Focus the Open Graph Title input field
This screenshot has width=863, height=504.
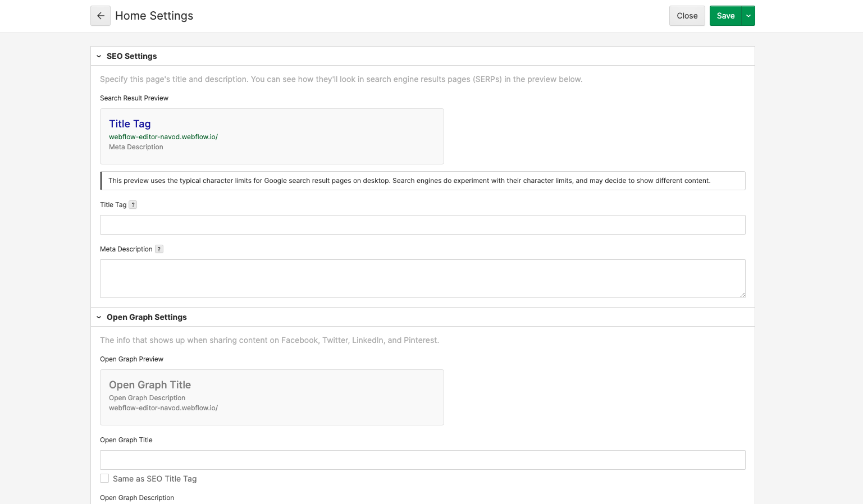click(423, 460)
